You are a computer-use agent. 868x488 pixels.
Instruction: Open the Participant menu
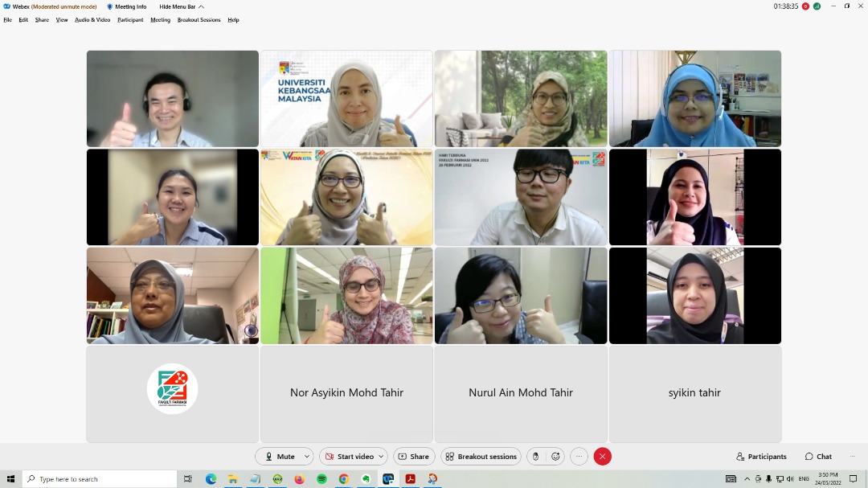130,20
